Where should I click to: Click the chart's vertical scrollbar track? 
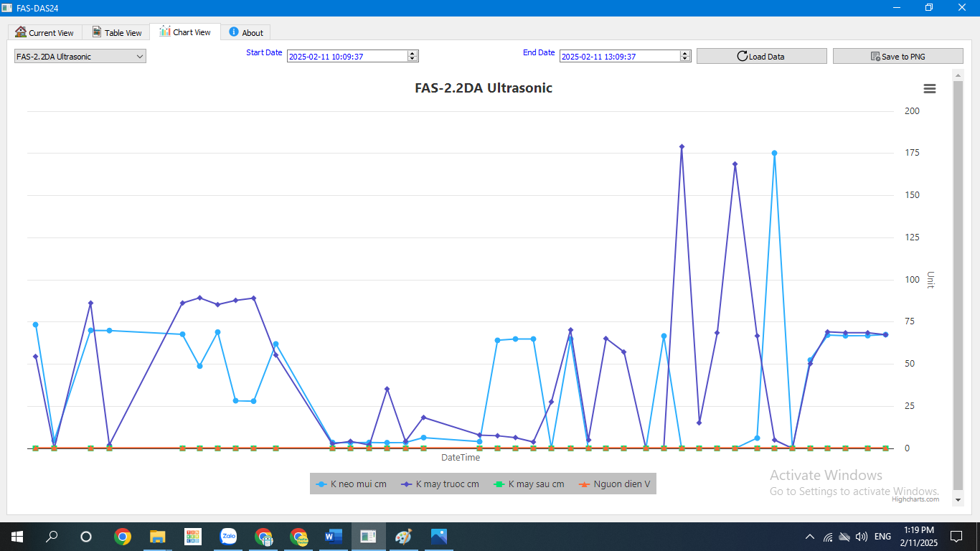click(958, 287)
